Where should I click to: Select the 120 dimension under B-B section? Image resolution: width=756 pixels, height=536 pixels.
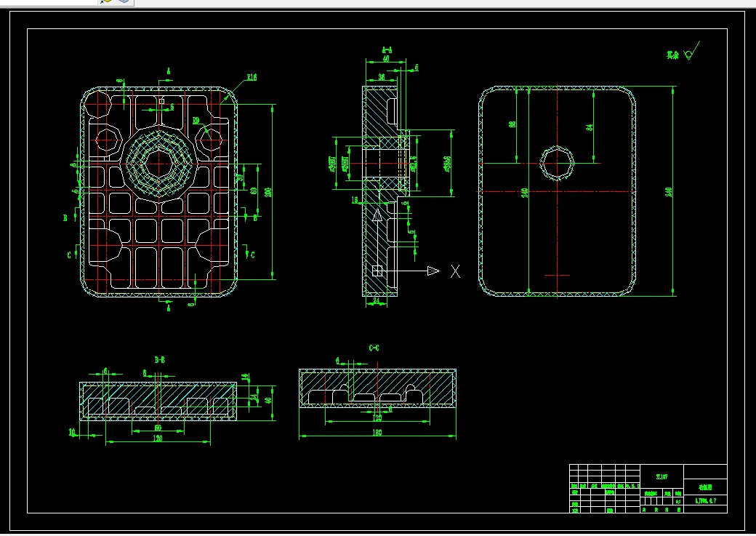tap(158, 439)
